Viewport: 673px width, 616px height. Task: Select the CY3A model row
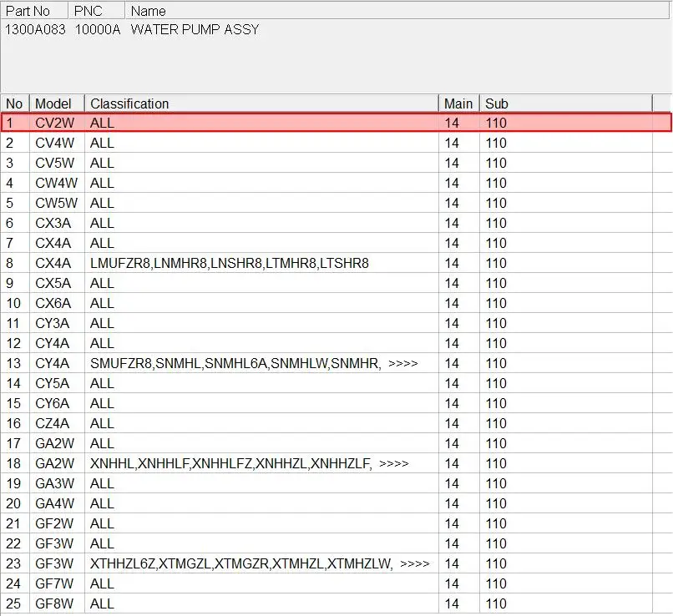(x=336, y=323)
